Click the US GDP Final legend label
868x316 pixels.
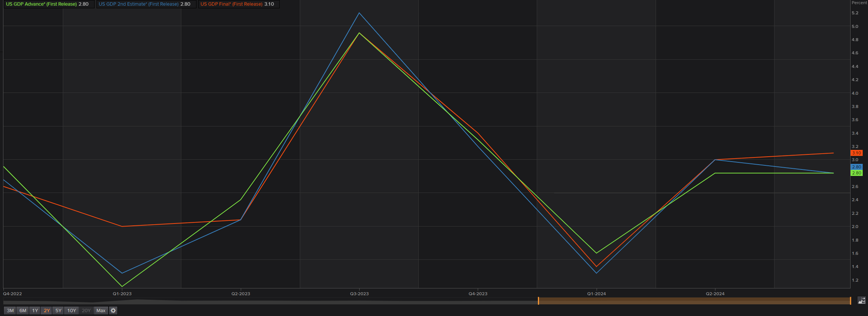231,4
